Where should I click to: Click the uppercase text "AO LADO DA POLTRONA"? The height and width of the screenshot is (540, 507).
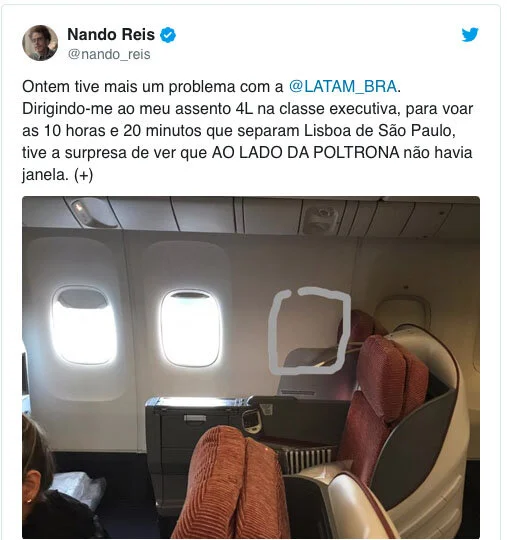pyautogui.click(x=305, y=153)
